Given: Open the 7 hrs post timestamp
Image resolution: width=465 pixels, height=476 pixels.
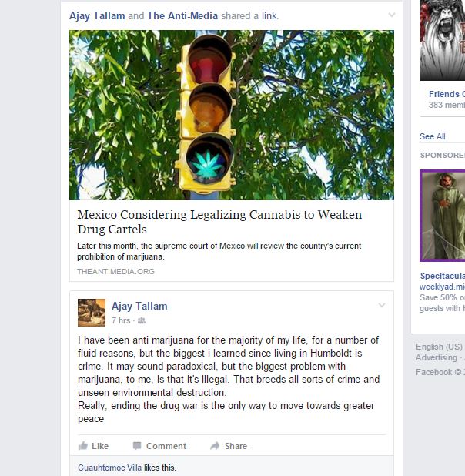Looking at the screenshot, I should 121,320.
